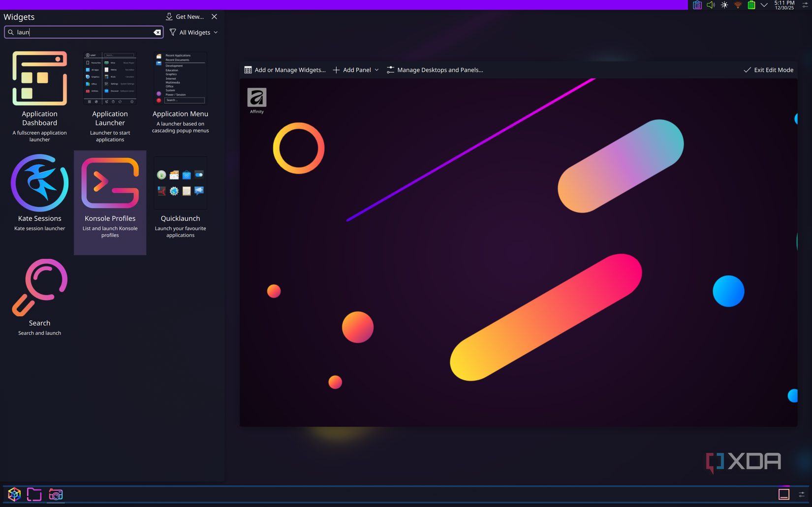The height and width of the screenshot is (507, 812).
Task: Expand the All Widgets filter dropdown
Action: point(193,32)
